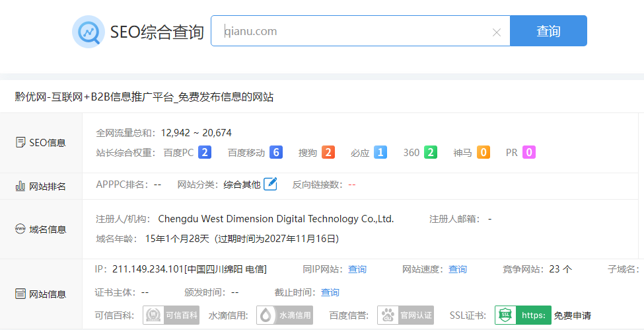Viewport: 644px width, 330px height.
Task: Open the 百度PC weight badge 2
Action: 205,153
